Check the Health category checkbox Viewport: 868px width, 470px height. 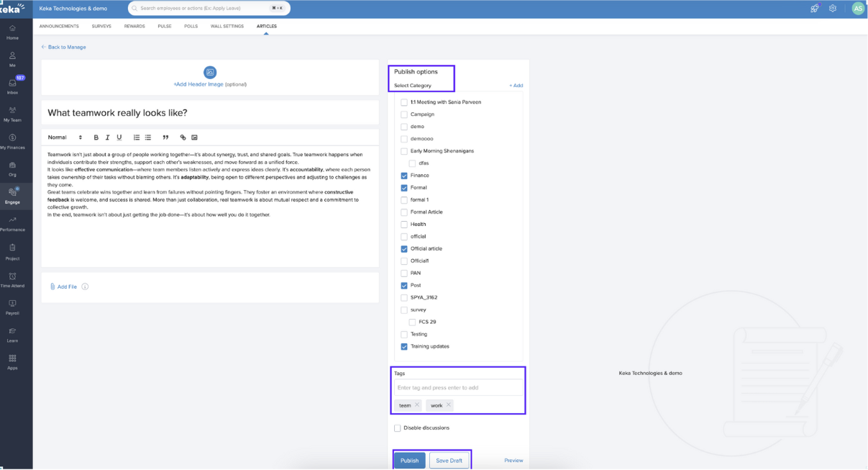tap(404, 225)
